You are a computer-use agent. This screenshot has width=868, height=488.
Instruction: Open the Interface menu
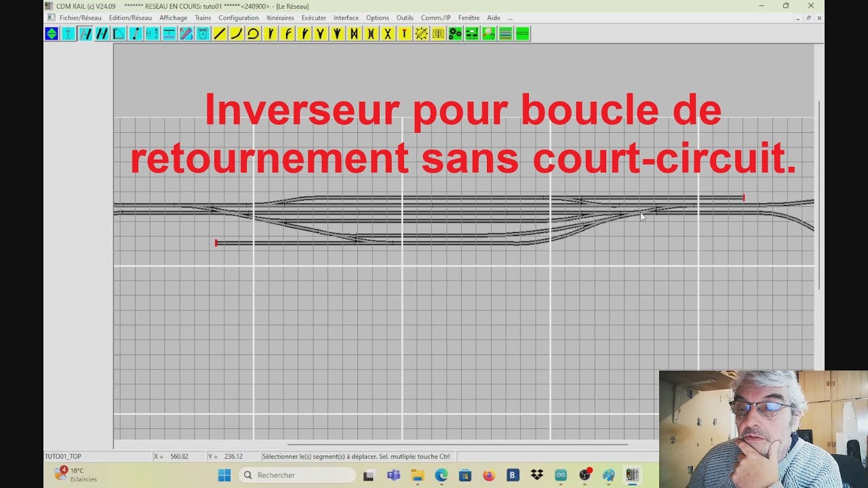click(346, 18)
